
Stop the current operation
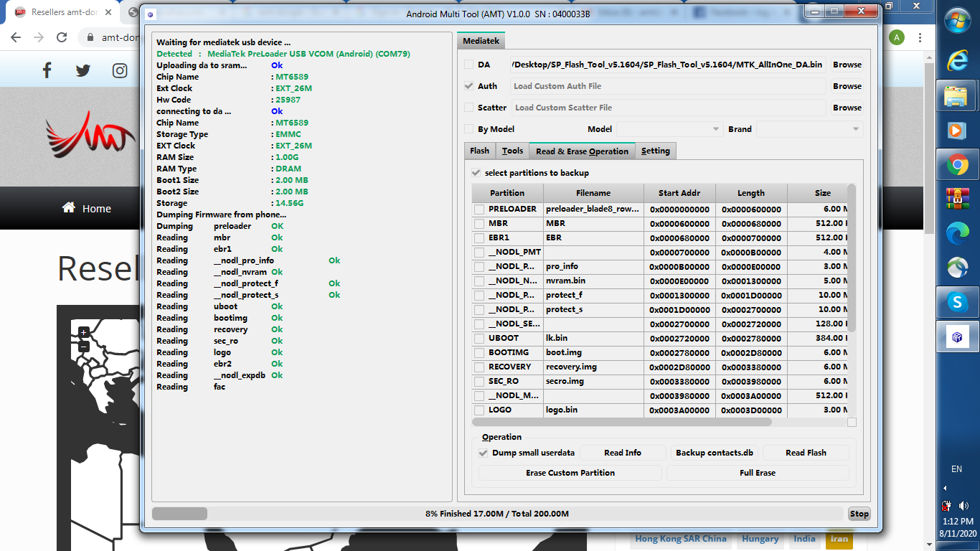pos(859,514)
